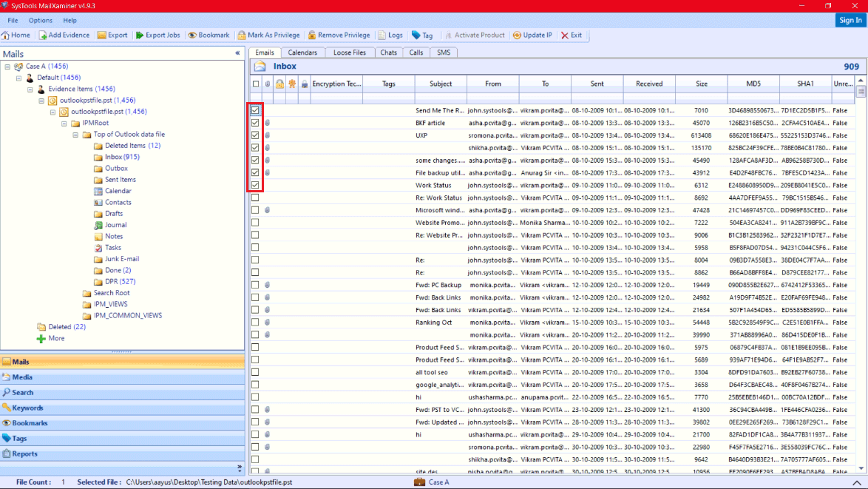
Task: Open the File menu
Action: [x=13, y=21]
